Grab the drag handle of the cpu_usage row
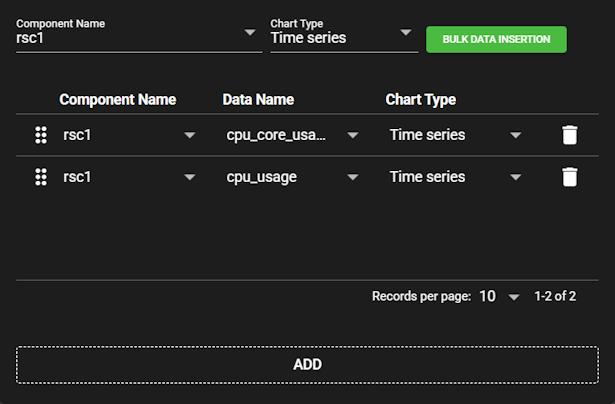The width and height of the screenshot is (615, 404). tap(41, 177)
